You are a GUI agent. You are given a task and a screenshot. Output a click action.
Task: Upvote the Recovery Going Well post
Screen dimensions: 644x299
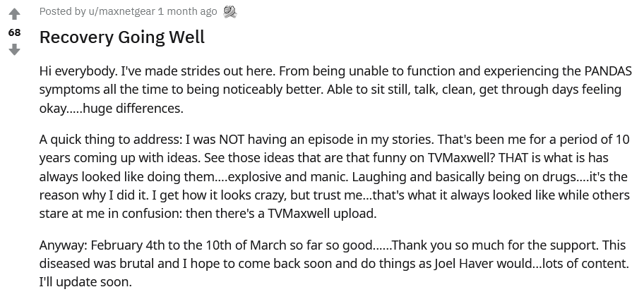pos(14,14)
